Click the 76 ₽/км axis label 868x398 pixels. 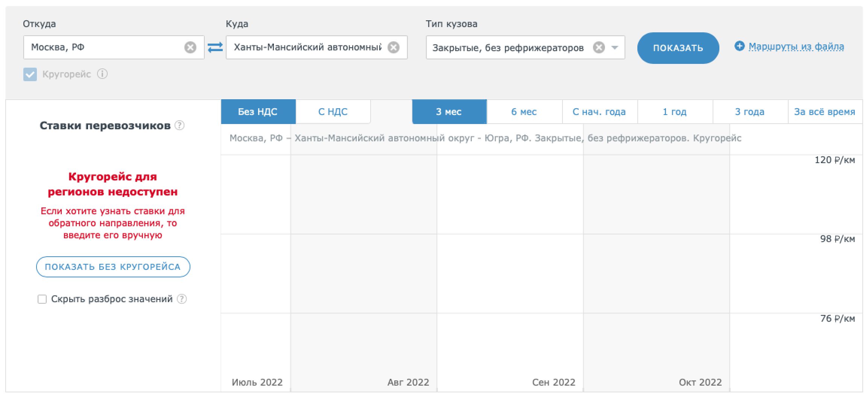pyautogui.click(x=838, y=319)
